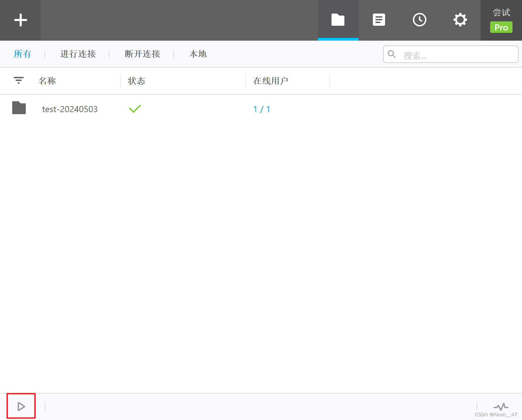Click the green checkmark status of test-20240503

point(135,109)
